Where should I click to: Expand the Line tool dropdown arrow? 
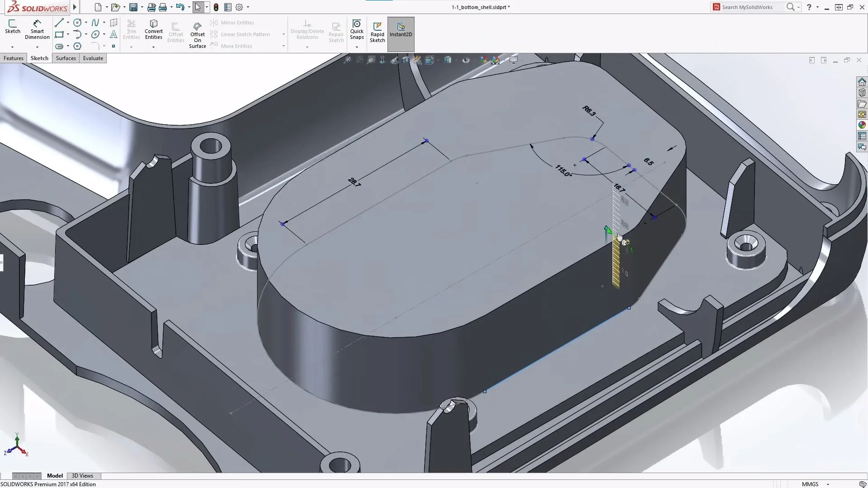point(67,23)
